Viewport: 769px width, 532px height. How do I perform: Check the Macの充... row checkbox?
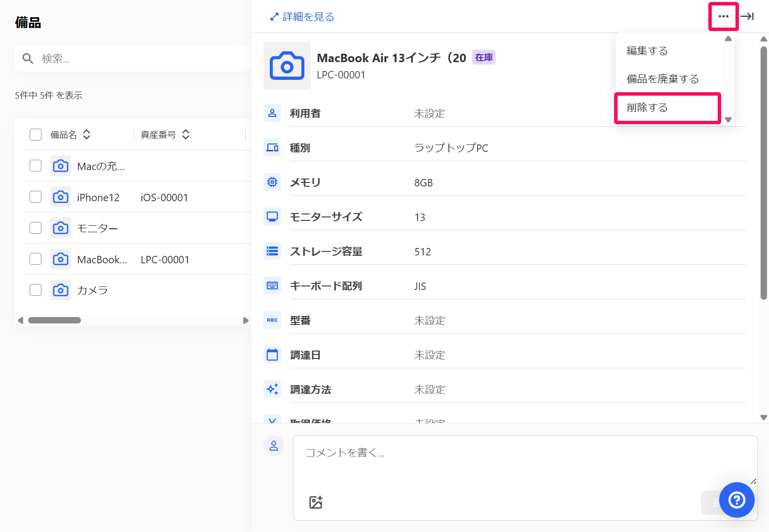pos(36,166)
